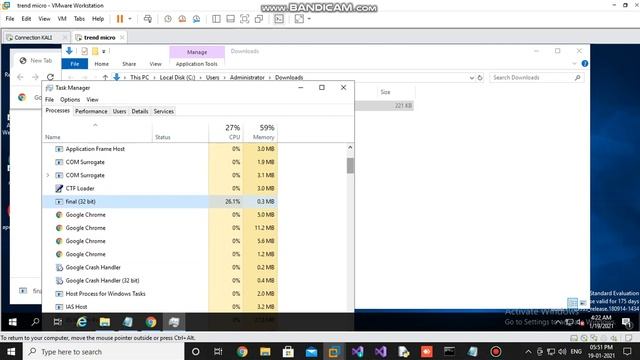Take a snapshot using the clock snapshot icon
Image resolution: width=640 pixels, height=360 pixels.
tap(168, 19)
